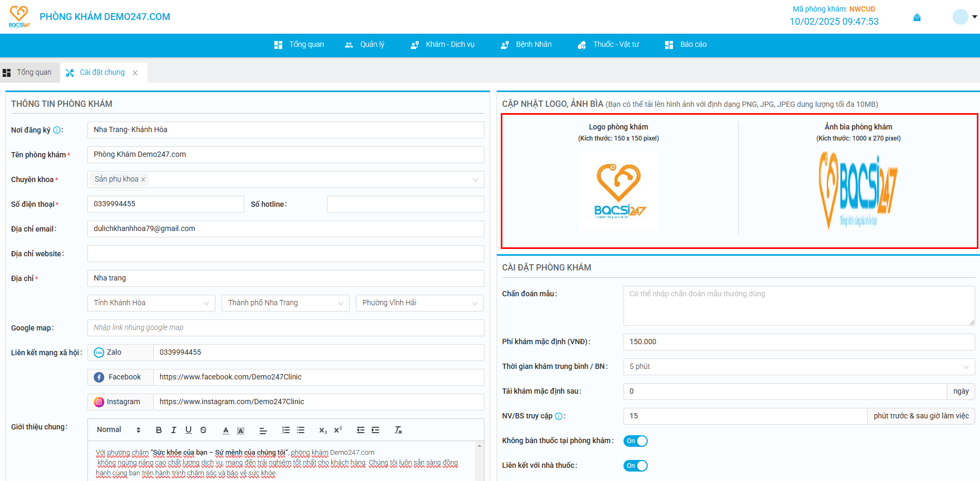Open the Khám - Dịch vụ menu
The width and height of the screenshot is (980, 481).
pyautogui.click(x=442, y=45)
